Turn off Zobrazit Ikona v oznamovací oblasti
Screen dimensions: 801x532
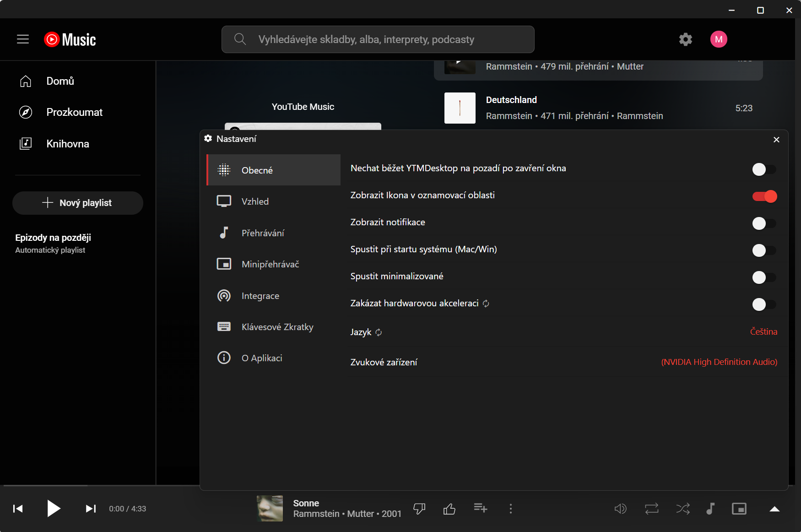tap(764, 196)
